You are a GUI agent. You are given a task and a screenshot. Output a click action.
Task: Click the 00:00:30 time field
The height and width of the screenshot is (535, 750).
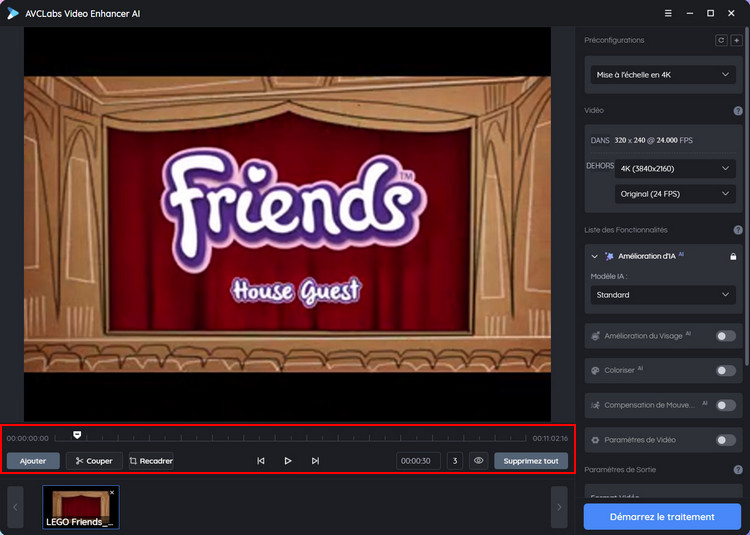(418, 461)
